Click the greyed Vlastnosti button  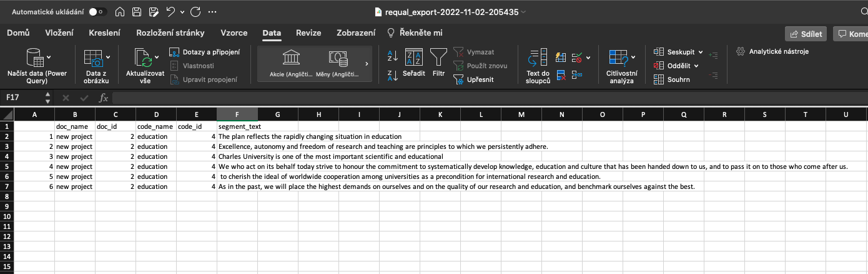click(192, 66)
